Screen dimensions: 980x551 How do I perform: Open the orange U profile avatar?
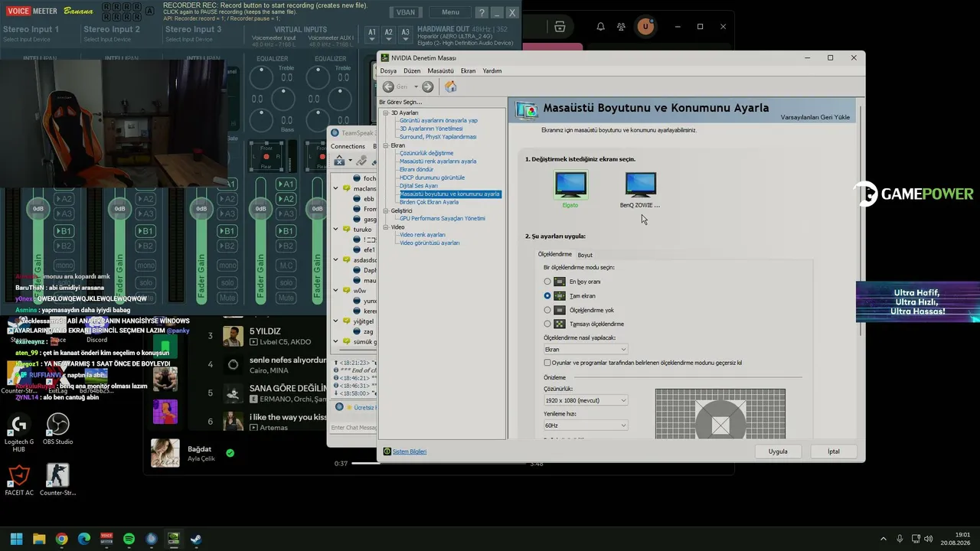click(646, 27)
